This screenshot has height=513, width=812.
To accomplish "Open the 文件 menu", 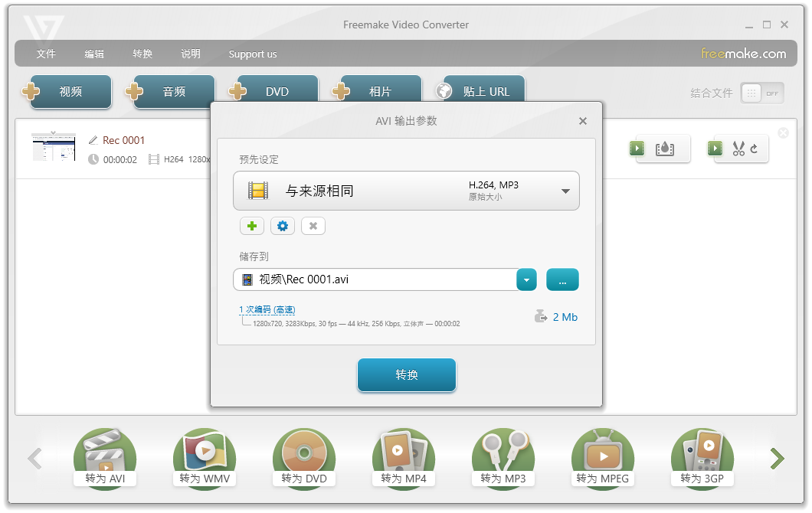I will [46, 54].
